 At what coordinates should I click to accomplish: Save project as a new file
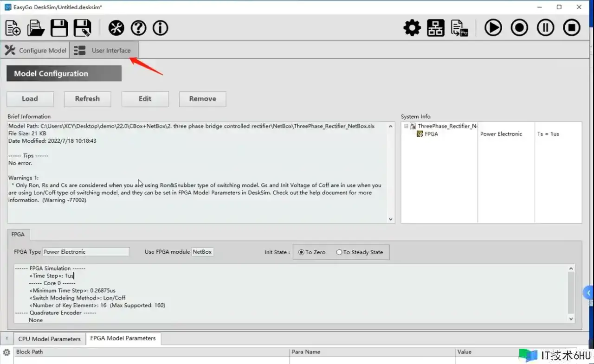tap(83, 28)
